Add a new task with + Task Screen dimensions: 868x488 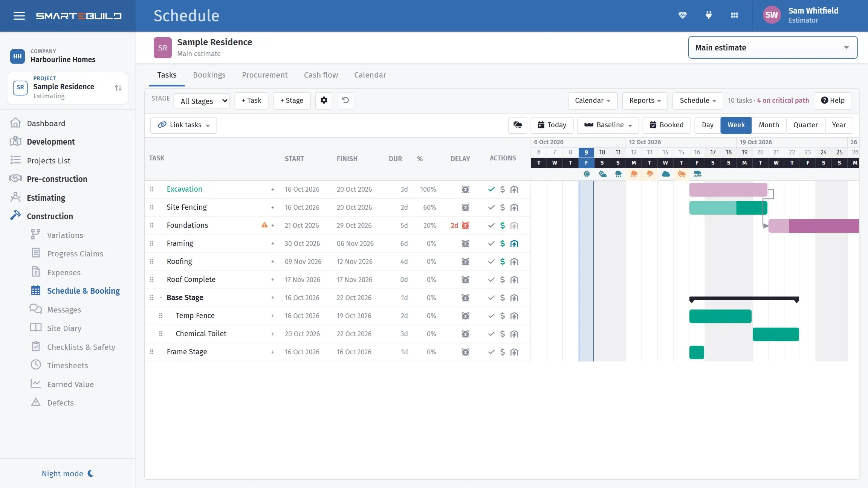251,101
